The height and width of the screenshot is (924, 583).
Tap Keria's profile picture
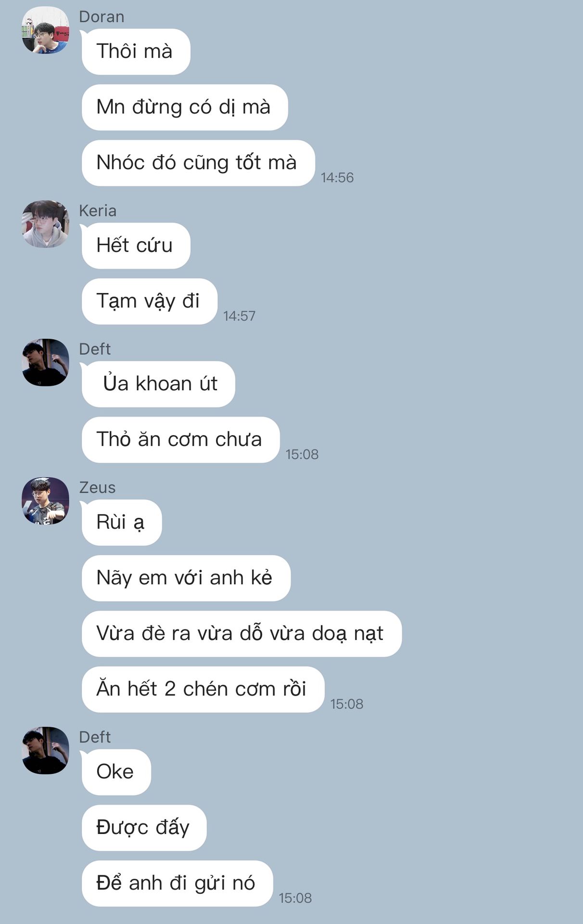pyautogui.click(x=46, y=224)
